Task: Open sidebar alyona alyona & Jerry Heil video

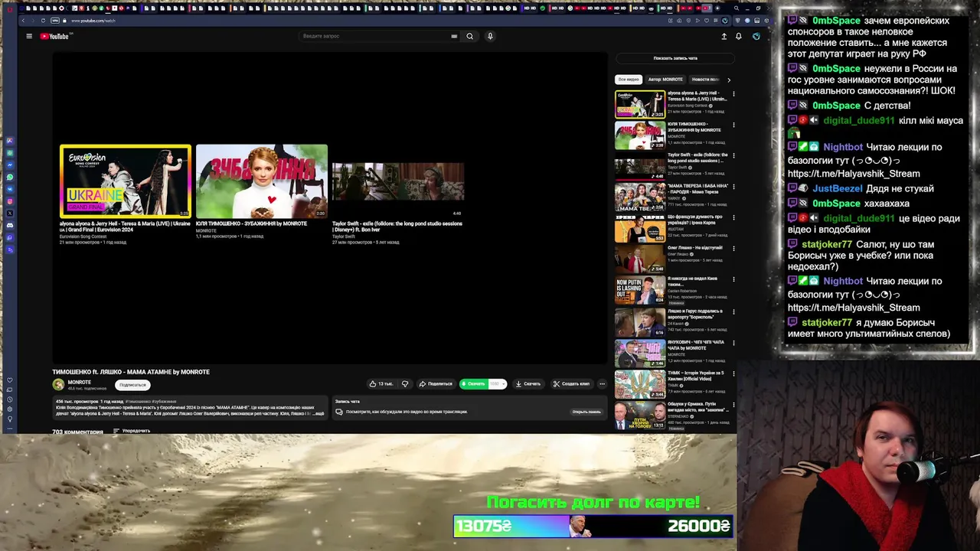Action: click(x=640, y=104)
